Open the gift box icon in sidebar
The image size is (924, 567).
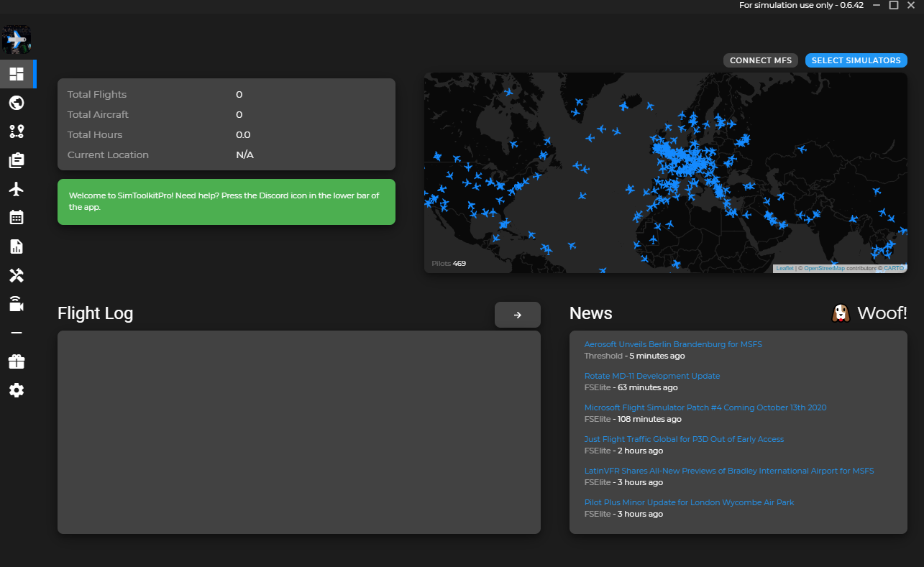coord(17,361)
